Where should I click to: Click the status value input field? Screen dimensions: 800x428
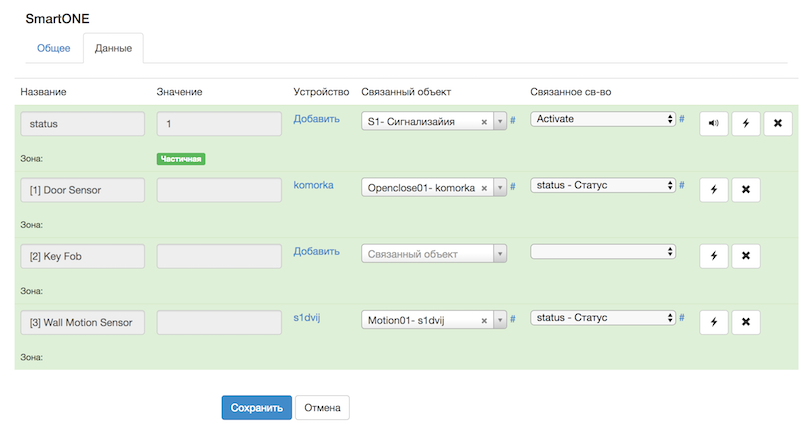click(x=219, y=124)
